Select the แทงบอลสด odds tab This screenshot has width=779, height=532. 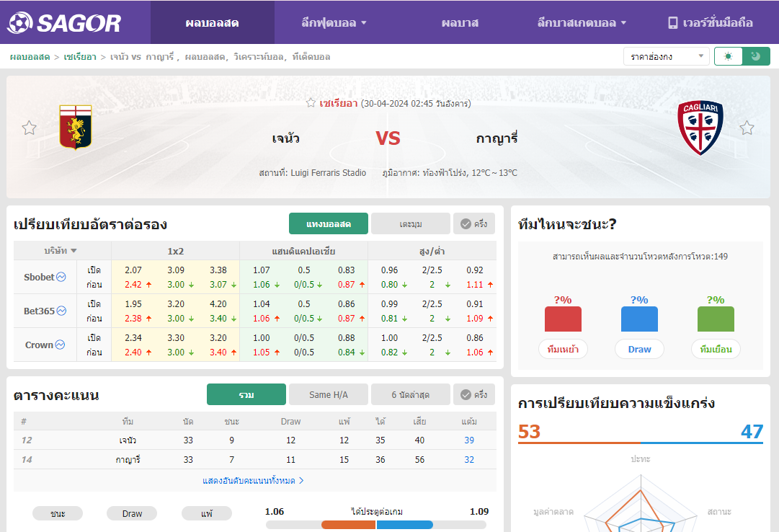(x=329, y=223)
